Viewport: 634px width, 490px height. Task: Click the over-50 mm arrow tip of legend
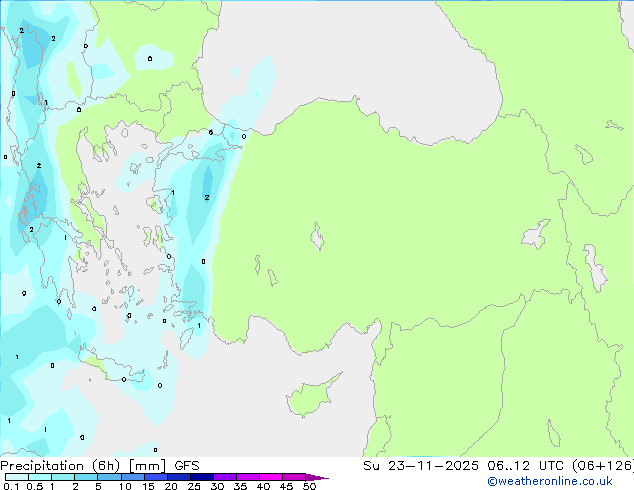click(317, 477)
